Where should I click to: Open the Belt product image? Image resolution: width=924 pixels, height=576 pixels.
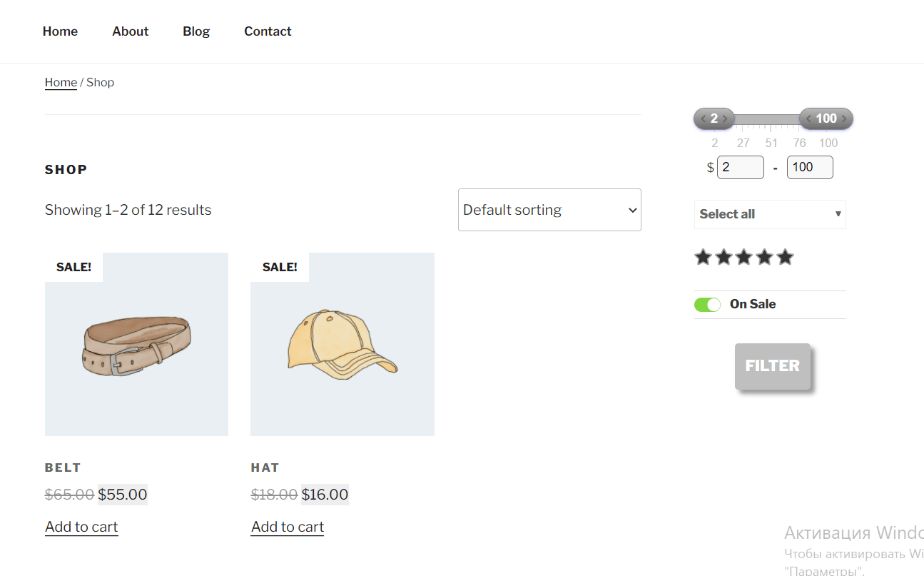[136, 344]
